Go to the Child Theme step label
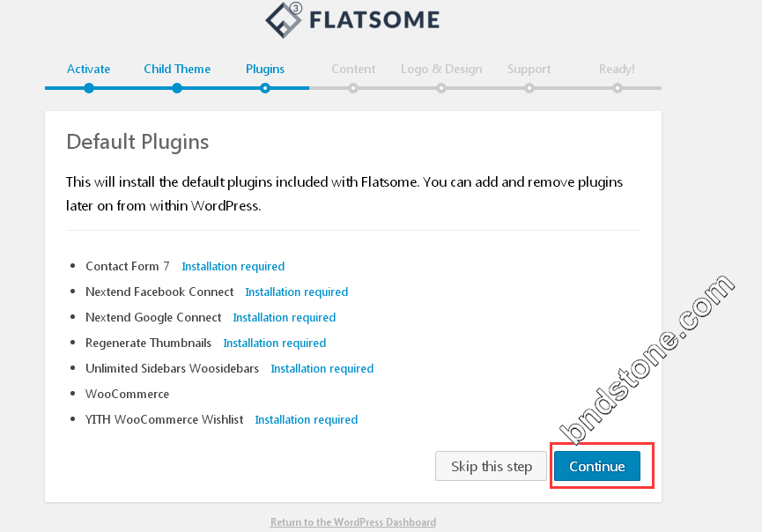 tap(177, 69)
